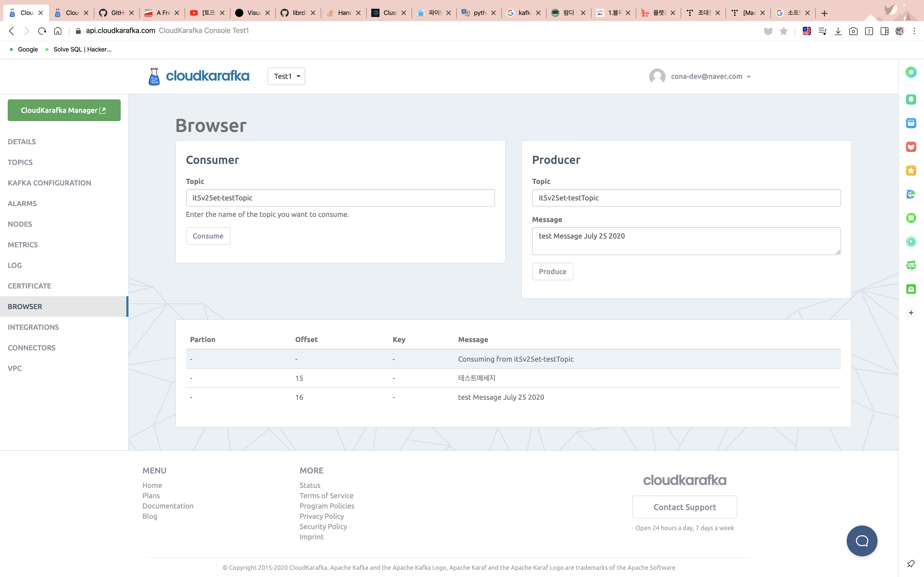The height and width of the screenshot is (577, 924).
Task: Click the Privacy Policy footer link
Action: tap(321, 516)
